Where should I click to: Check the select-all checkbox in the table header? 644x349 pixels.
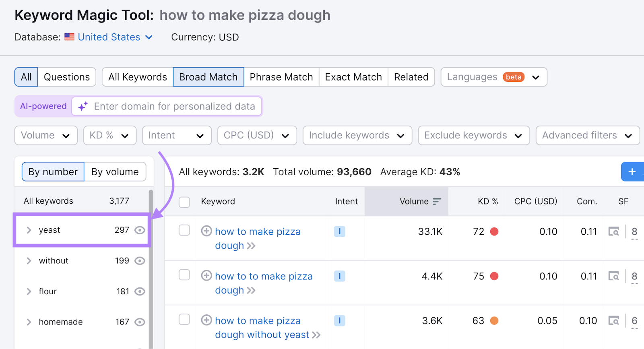(x=184, y=202)
